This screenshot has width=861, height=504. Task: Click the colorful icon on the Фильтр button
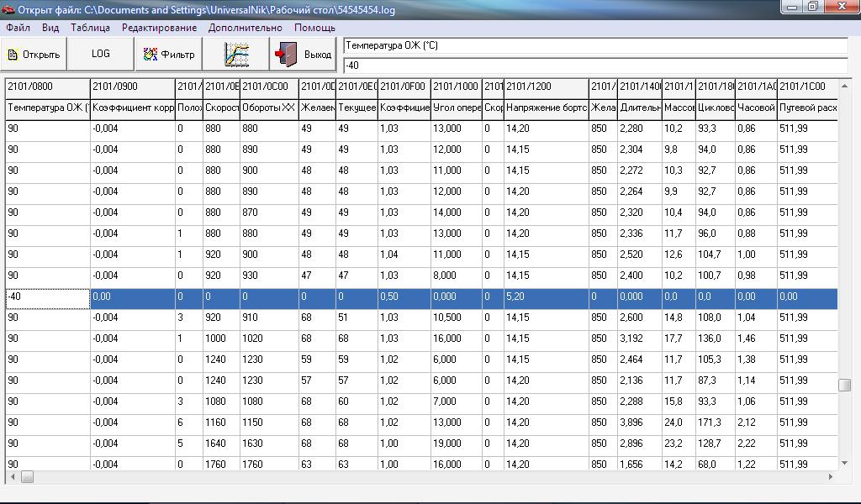coord(150,55)
